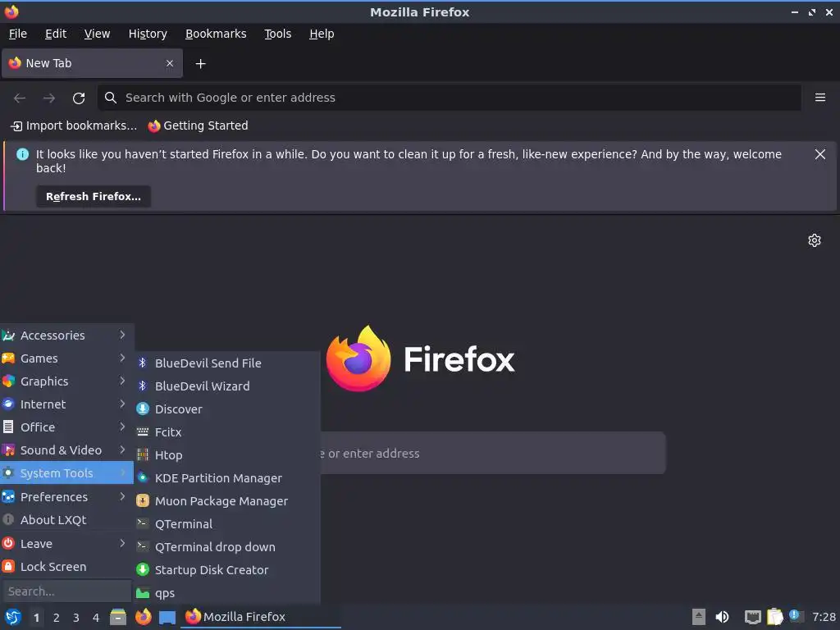
Task: Focus the address bar search field
Action: 450,98
